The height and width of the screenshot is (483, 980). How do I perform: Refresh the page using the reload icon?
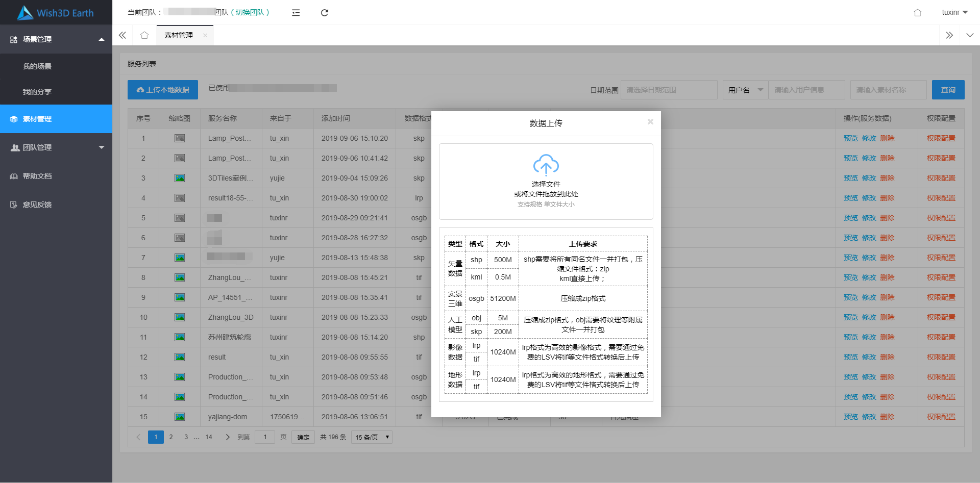tap(325, 13)
